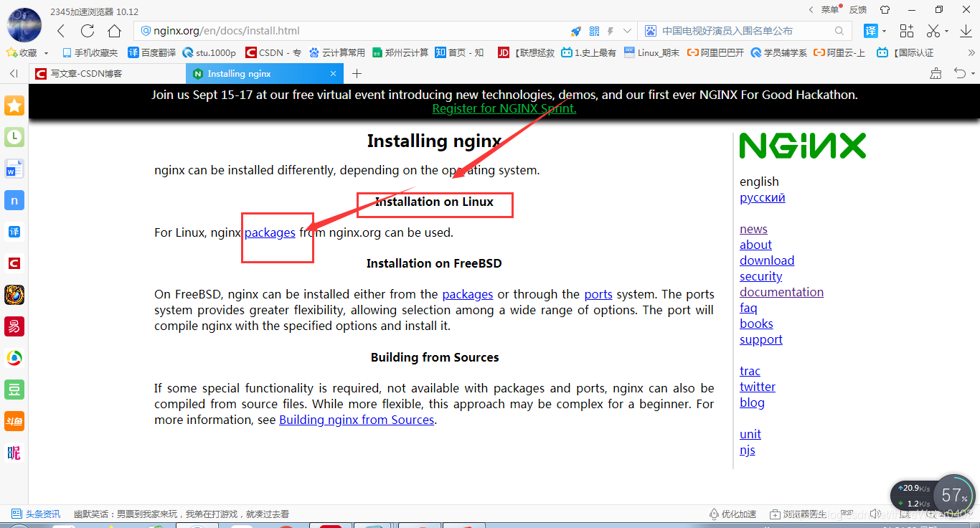Open the CSDN bookmark
Screen dimensions: 980x528
[273, 52]
